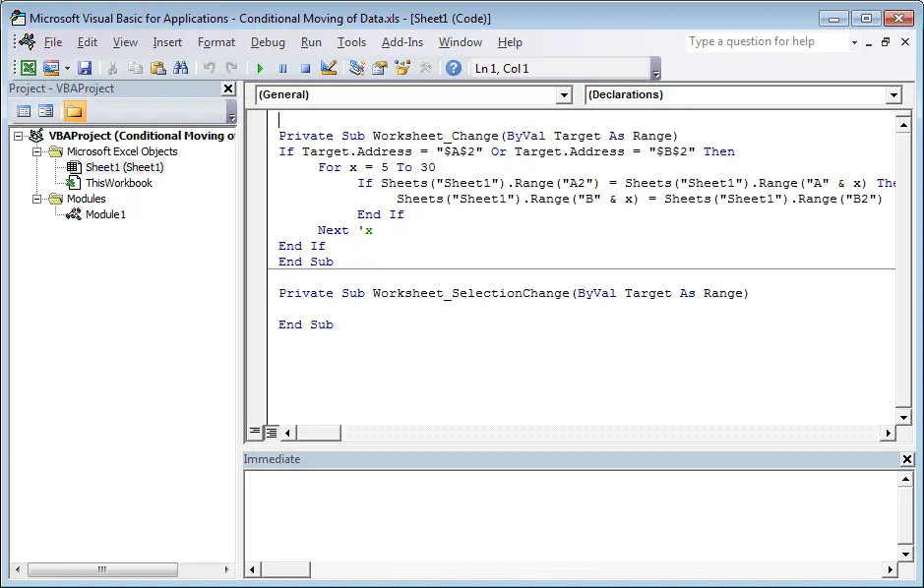Screen dimensions: 924x588
Task: Close the Immediate window
Action: [x=907, y=459]
